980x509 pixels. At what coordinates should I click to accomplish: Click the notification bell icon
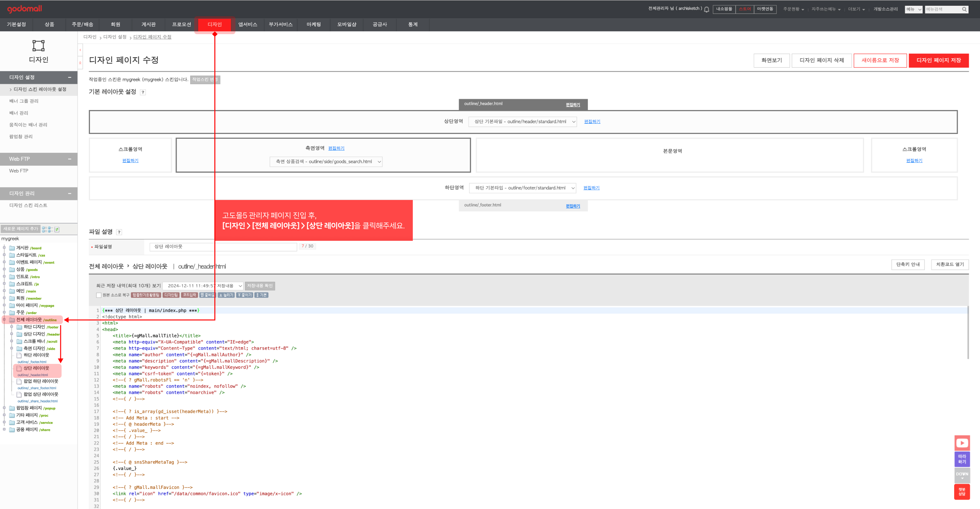tap(707, 10)
